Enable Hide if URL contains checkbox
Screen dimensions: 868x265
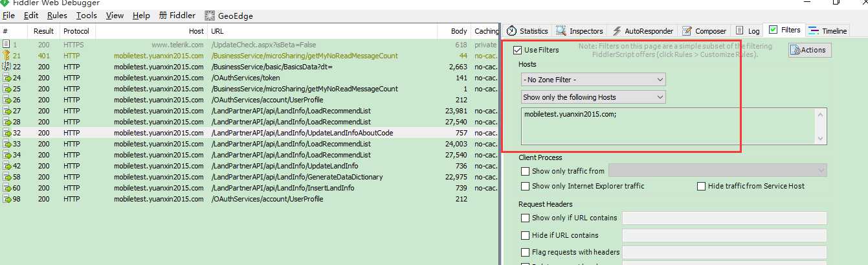pos(526,235)
